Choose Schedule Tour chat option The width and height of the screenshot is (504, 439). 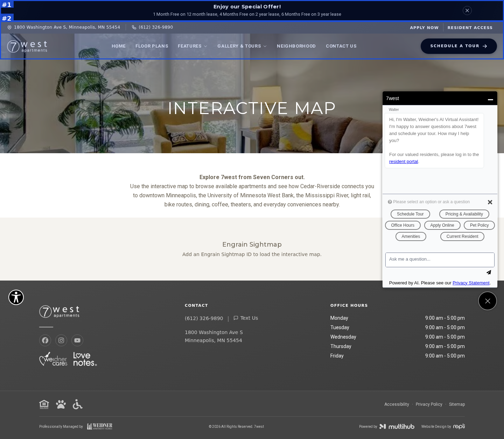[x=410, y=214]
